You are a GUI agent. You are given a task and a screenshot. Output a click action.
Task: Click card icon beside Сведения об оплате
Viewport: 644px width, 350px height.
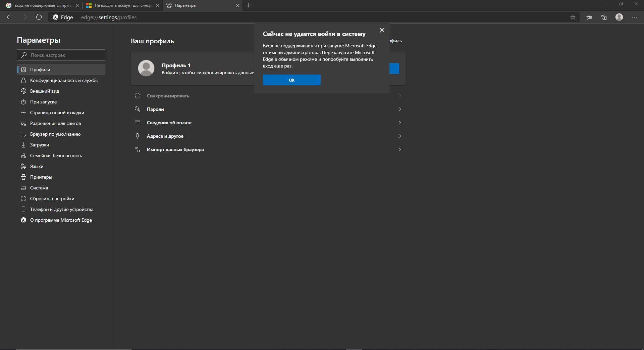(x=138, y=123)
